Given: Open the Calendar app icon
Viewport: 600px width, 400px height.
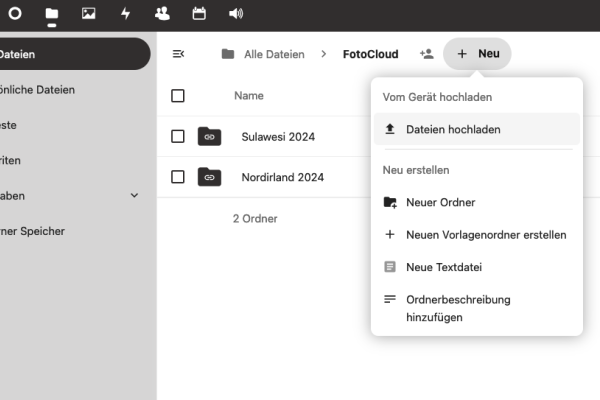Looking at the screenshot, I should tap(199, 14).
